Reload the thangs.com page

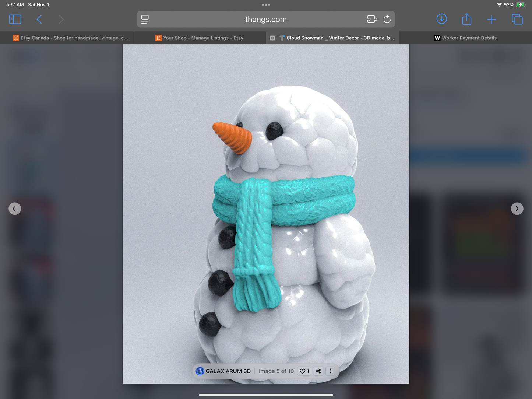point(387,19)
